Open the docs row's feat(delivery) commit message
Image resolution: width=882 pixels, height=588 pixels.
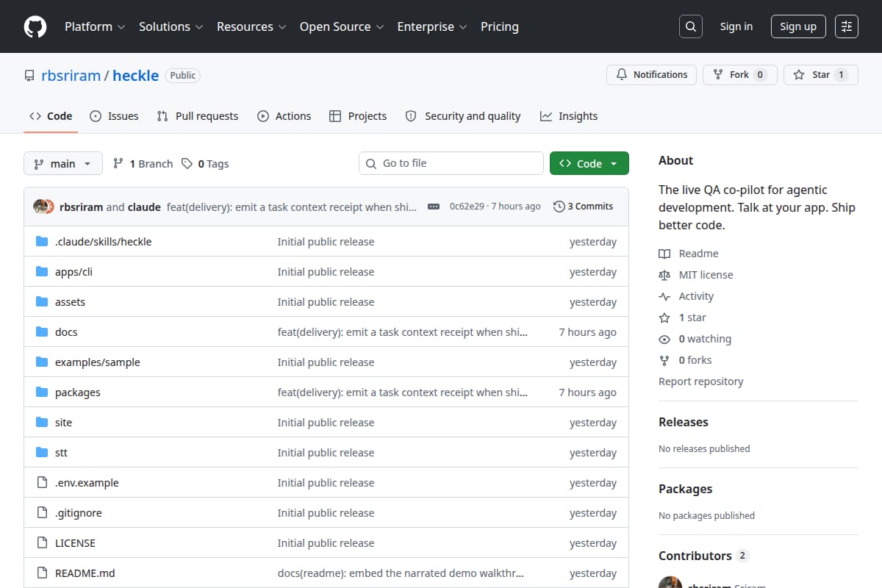point(402,332)
